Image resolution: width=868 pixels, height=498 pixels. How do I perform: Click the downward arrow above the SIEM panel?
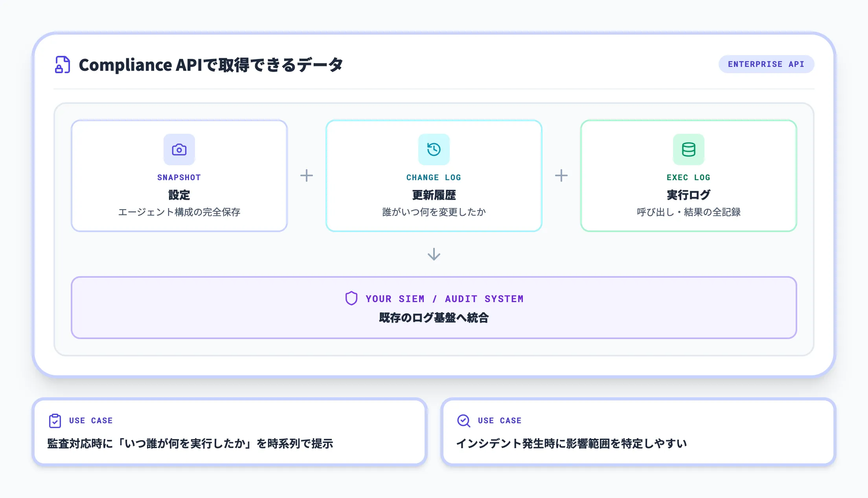(434, 254)
